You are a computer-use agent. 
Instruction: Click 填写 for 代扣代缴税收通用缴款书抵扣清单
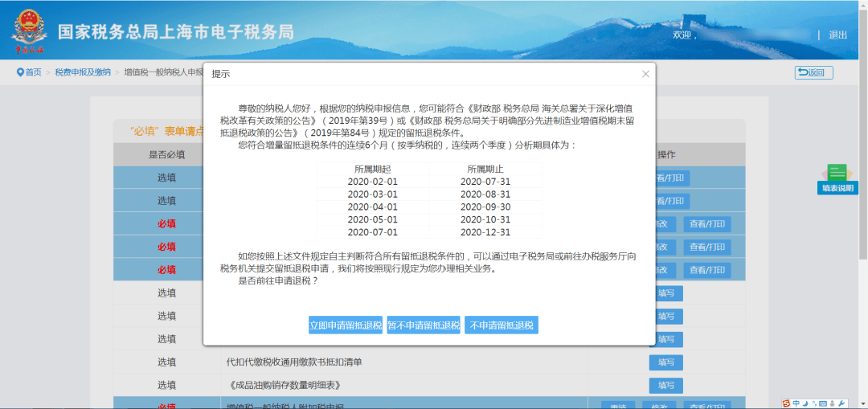point(665,362)
